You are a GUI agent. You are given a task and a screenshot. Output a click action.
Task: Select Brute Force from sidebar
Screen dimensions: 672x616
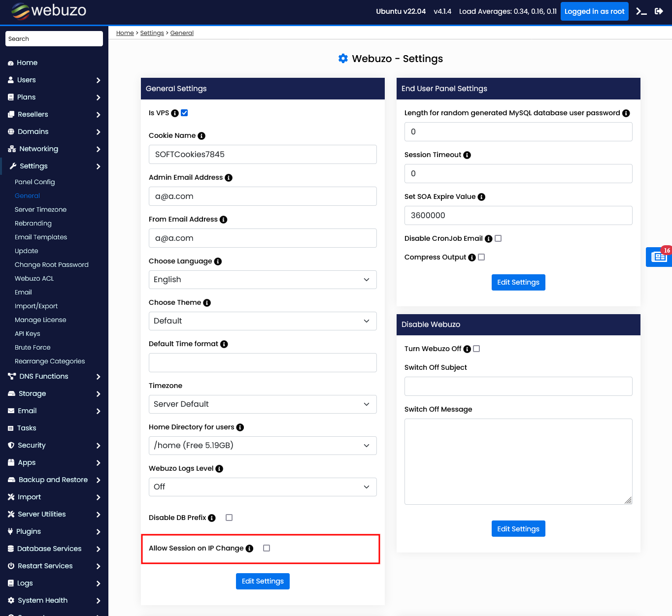point(33,347)
